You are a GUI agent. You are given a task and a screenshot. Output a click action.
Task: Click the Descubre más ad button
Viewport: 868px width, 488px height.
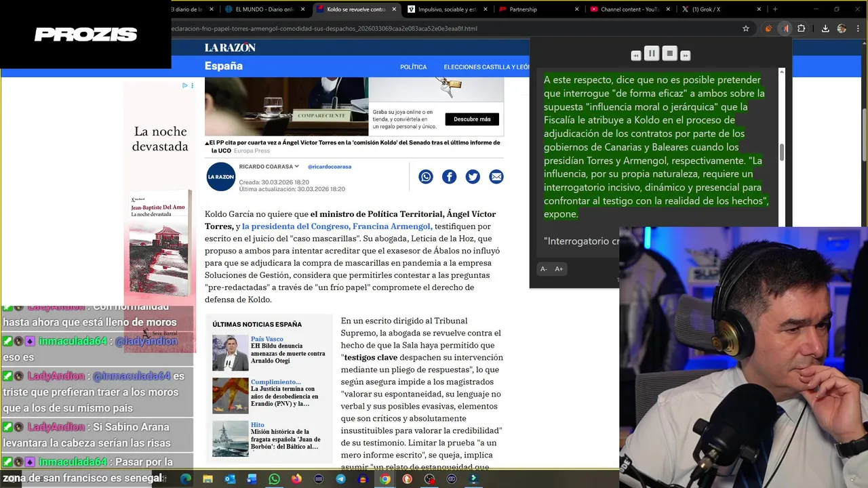coord(472,119)
